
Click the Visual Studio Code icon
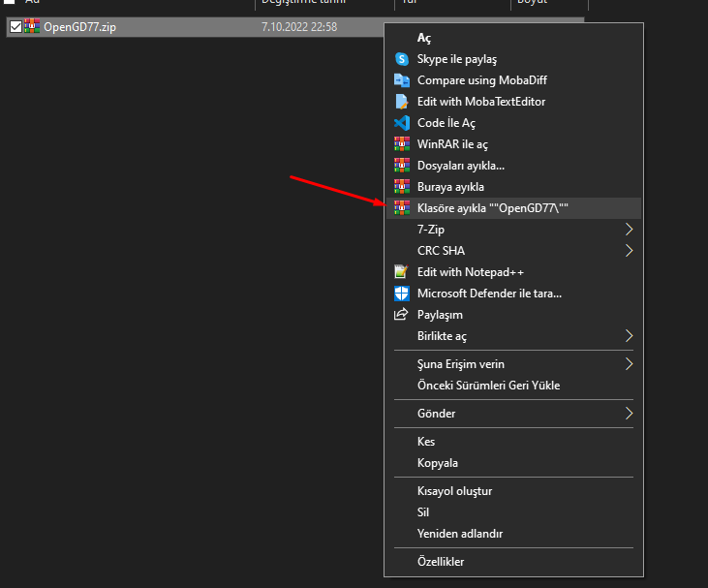pos(402,123)
